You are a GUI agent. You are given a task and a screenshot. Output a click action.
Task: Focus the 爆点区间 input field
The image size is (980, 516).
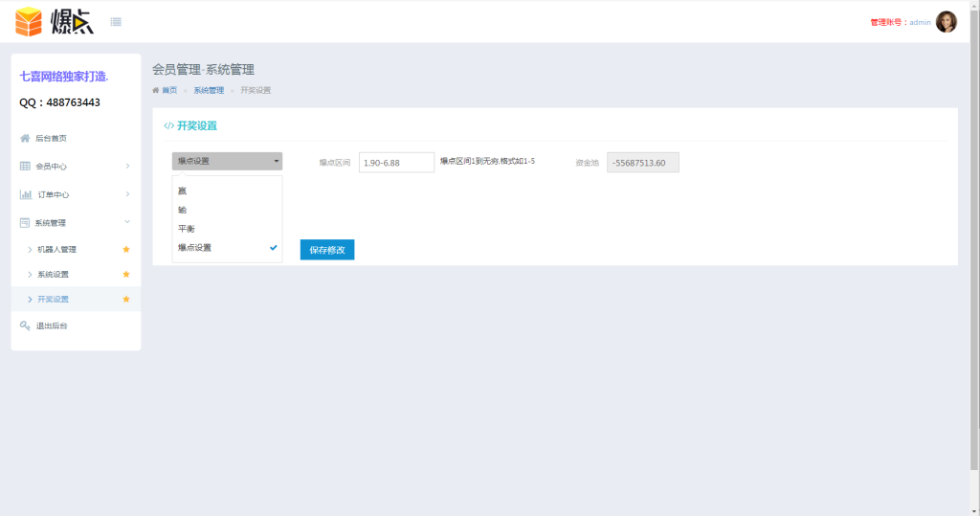(396, 163)
